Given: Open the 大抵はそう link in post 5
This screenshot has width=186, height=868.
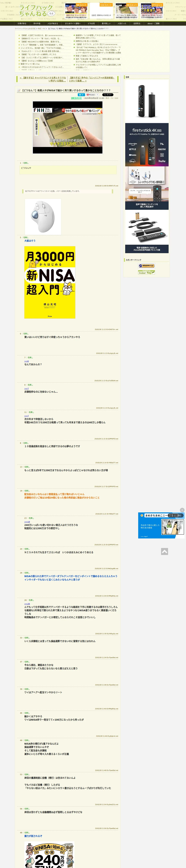Looking at the screenshot, I should (x=30, y=241).
